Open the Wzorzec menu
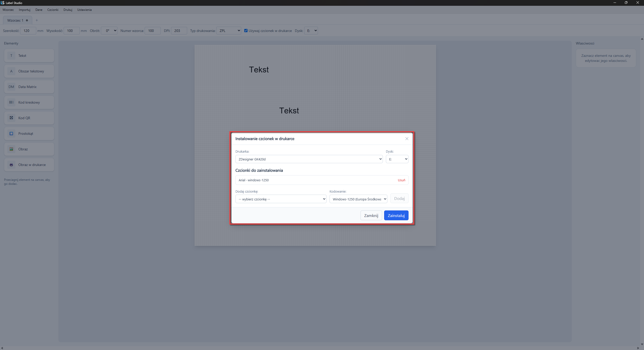The height and width of the screenshot is (350, 644). pos(8,10)
